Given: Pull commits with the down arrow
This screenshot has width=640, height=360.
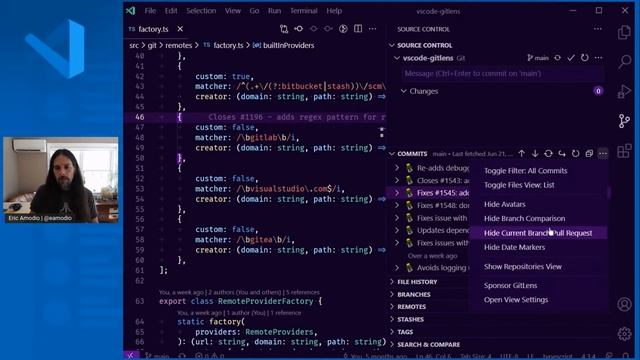Looking at the screenshot, I should pos(535,154).
